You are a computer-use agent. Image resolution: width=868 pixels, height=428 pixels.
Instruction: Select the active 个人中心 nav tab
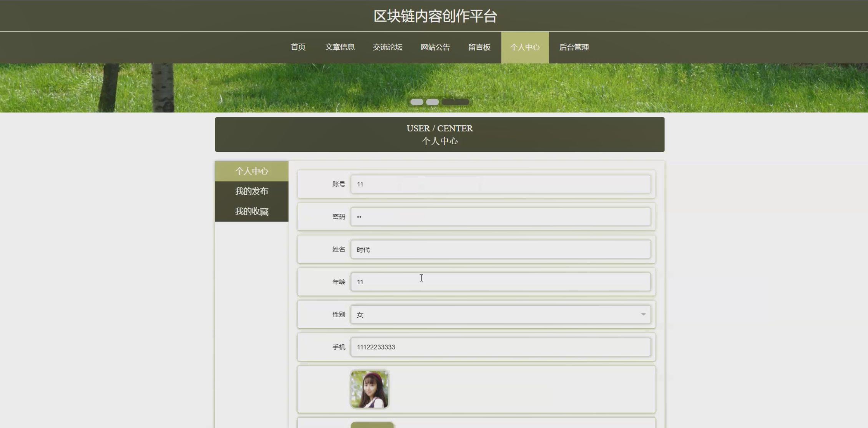pyautogui.click(x=525, y=47)
